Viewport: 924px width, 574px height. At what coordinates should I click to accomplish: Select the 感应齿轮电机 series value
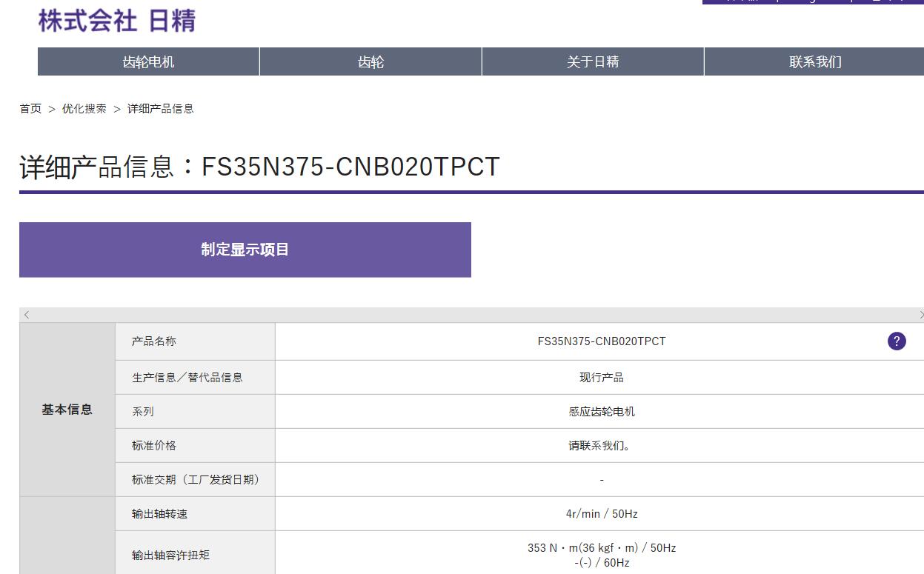pyautogui.click(x=600, y=410)
